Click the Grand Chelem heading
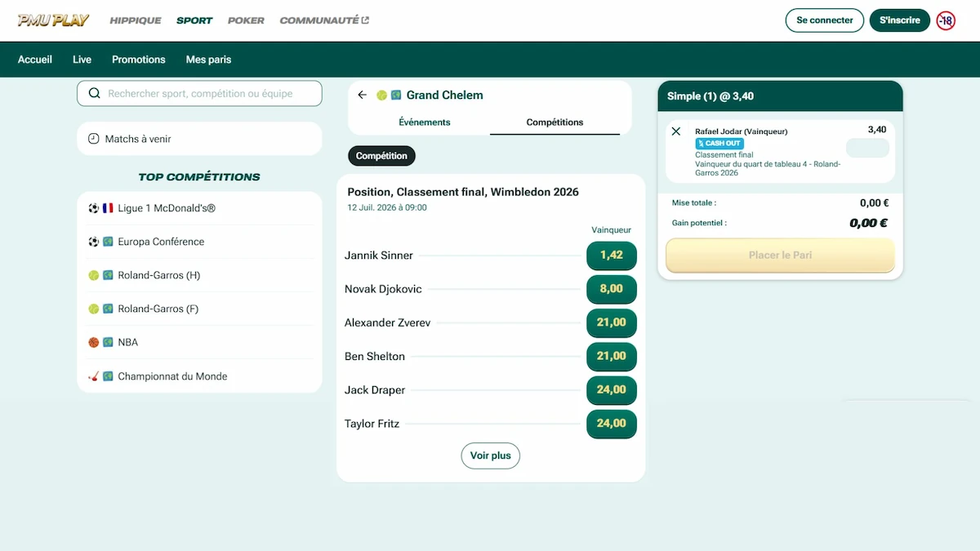 point(445,95)
